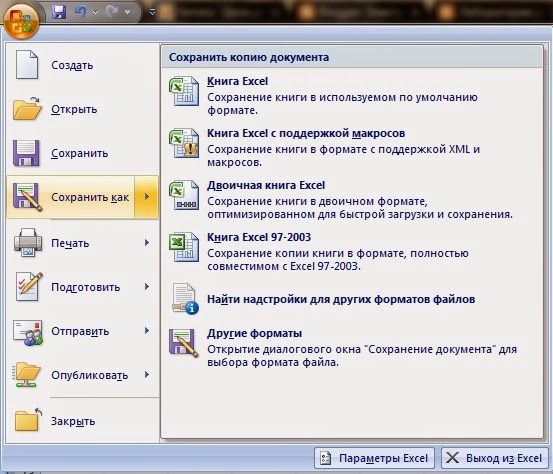Click the floppy-with-pencil icon for Сохранить как
This screenshot has height=474, width=553.
(x=28, y=197)
